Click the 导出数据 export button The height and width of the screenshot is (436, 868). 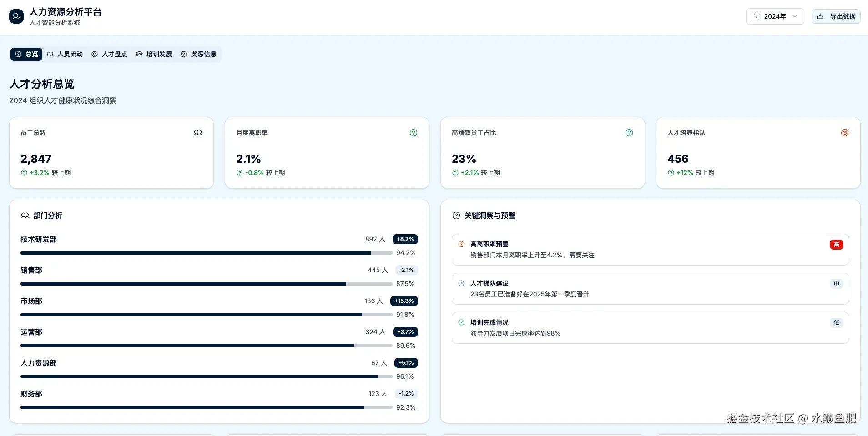(836, 16)
